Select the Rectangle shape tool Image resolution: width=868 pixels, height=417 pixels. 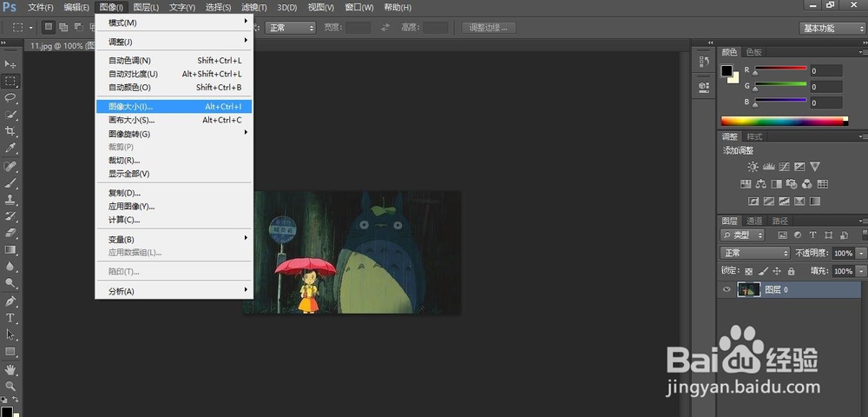[x=10, y=352]
